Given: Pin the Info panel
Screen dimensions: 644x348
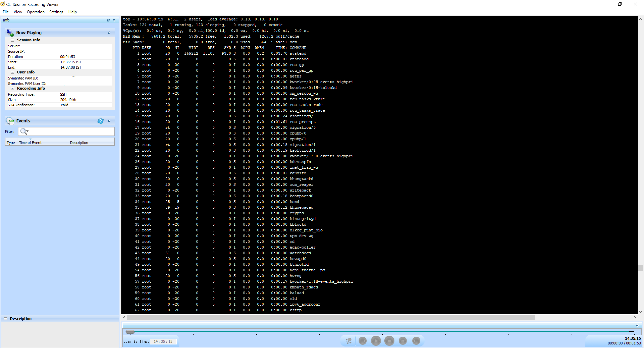Looking at the screenshot, I should (x=114, y=20).
